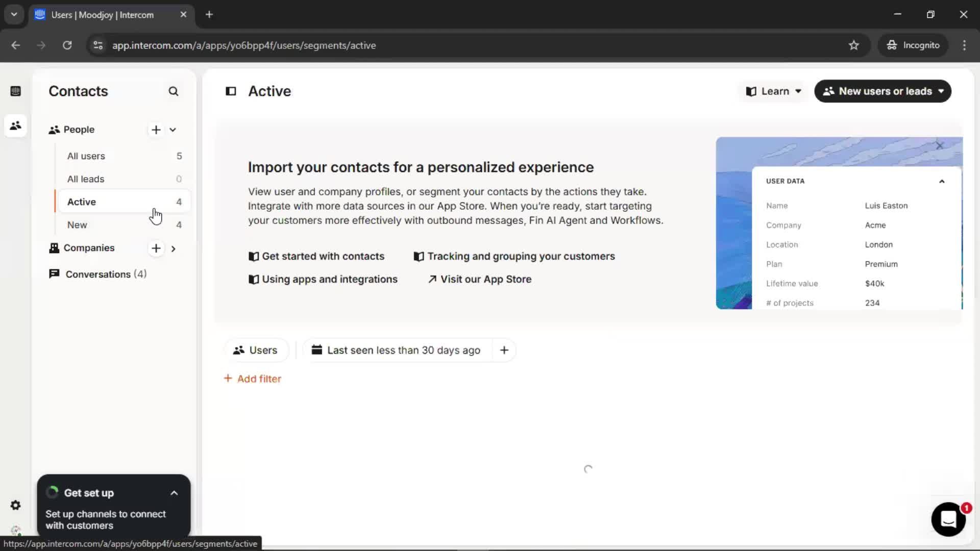Open Chrome menu three dots
980x551 pixels.
964,45
